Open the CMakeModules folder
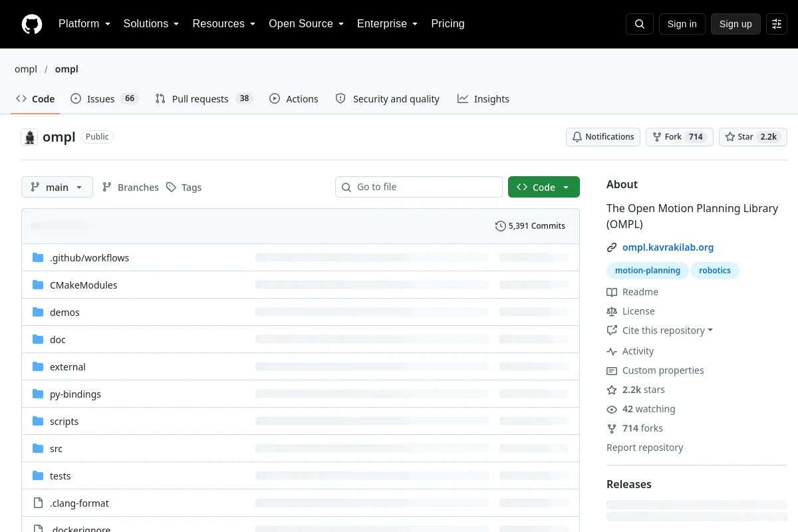Viewport: 798px width, 532px height. pyautogui.click(x=83, y=285)
